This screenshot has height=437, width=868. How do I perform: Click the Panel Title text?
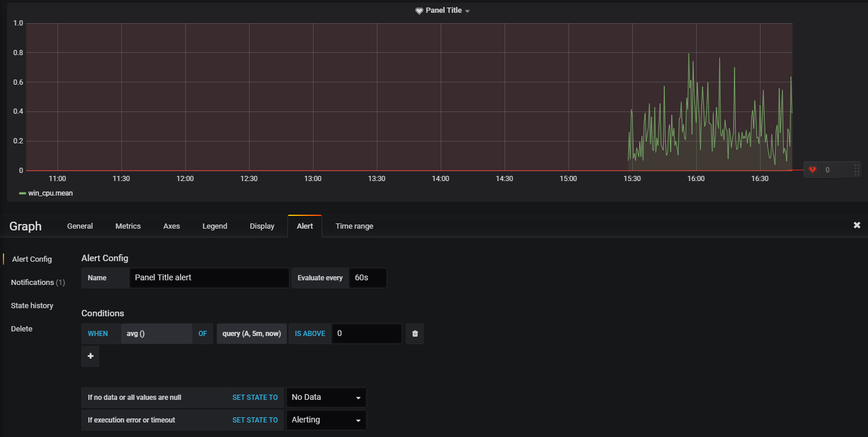point(444,10)
